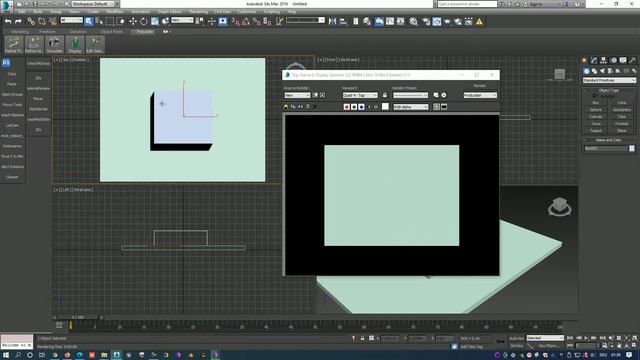The width and height of the screenshot is (640, 360).
Task: Click the Render Production teapot icon
Action: (447, 21)
